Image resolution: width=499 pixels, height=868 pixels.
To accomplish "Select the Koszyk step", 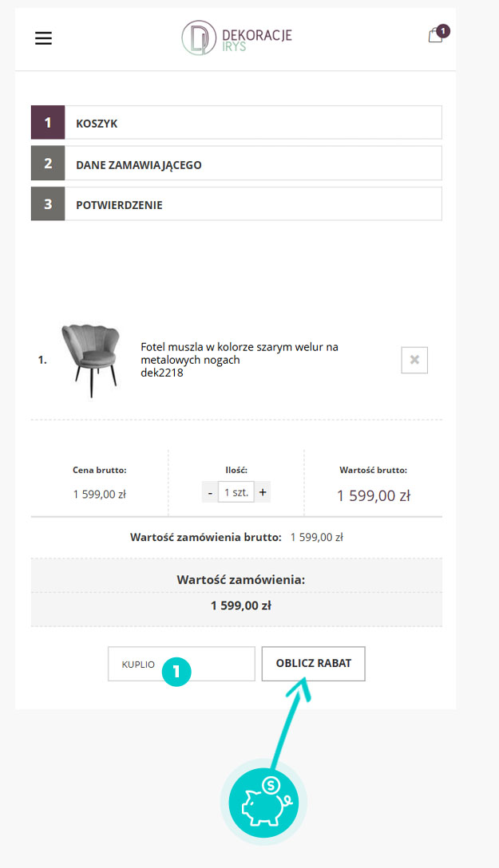I will click(x=236, y=122).
